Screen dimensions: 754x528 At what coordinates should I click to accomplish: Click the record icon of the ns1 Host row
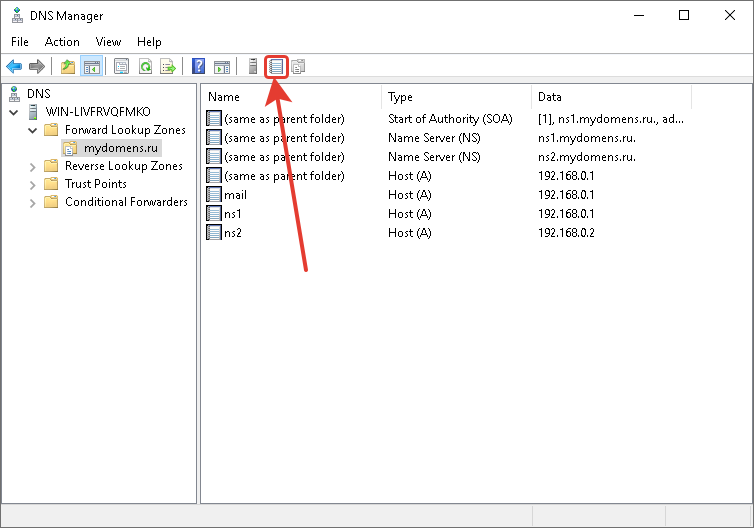214,213
